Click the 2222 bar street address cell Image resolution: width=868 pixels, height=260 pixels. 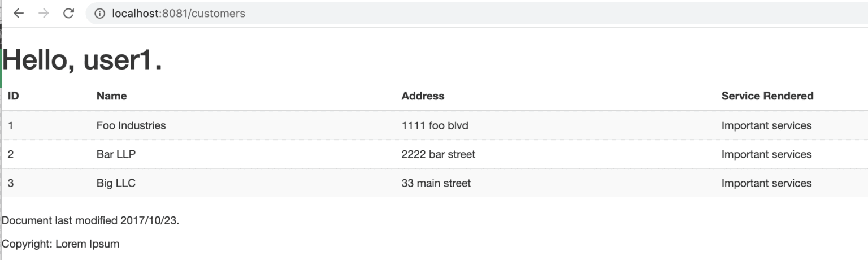(439, 154)
